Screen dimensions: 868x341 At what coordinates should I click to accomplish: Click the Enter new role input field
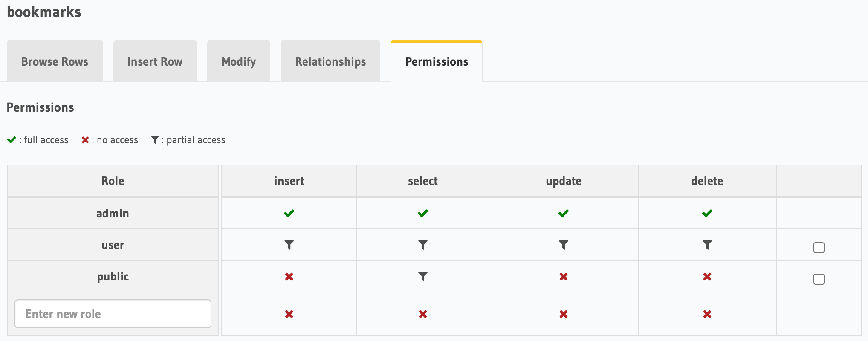[113, 314]
